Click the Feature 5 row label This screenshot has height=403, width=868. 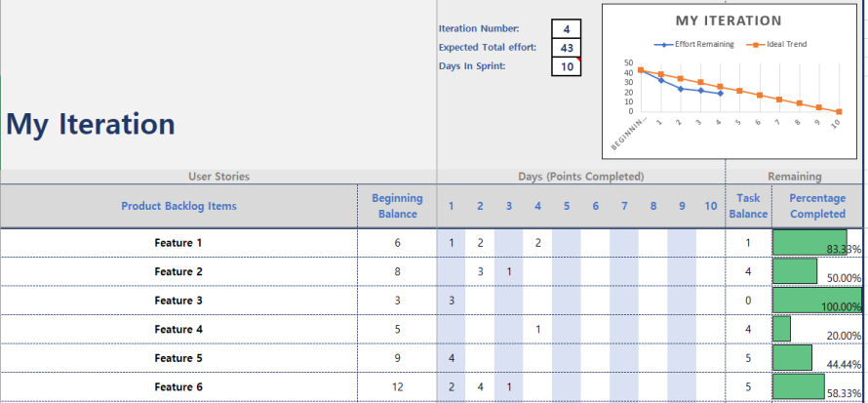(178, 358)
